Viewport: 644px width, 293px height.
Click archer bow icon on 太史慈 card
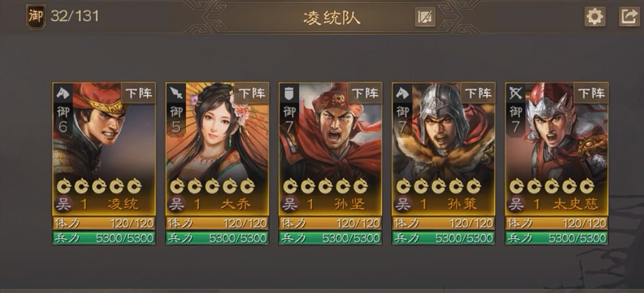click(x=516, y=93)
